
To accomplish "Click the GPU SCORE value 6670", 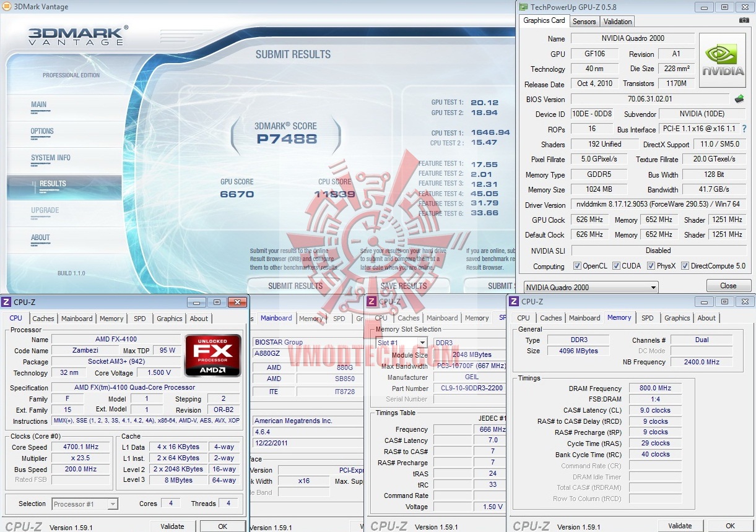I will (237, 194).
